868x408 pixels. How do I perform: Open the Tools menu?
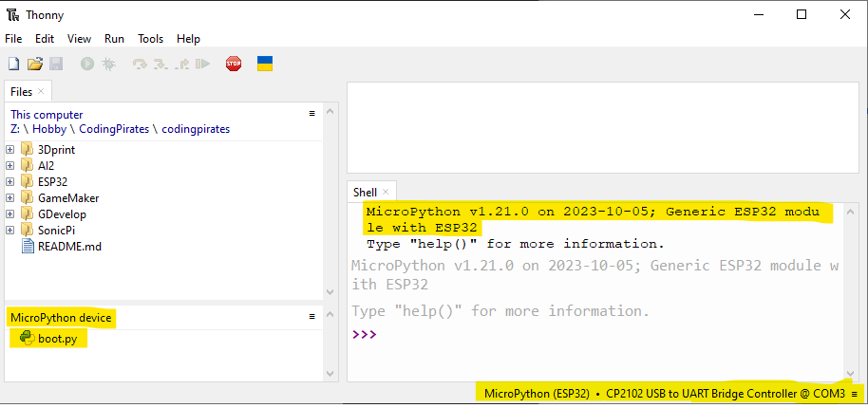tap(150, 39)
